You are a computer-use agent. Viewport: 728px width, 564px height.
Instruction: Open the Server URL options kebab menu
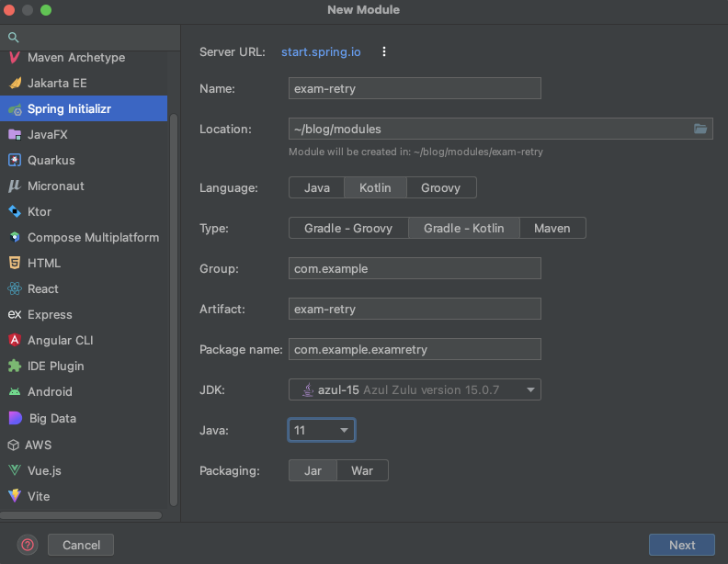(384, 51)
